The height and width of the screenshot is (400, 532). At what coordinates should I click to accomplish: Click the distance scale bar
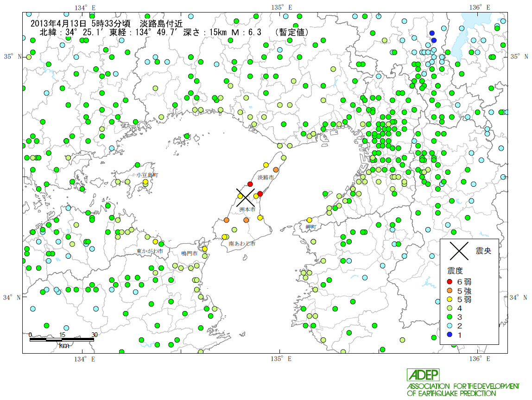tap(62, 339)
